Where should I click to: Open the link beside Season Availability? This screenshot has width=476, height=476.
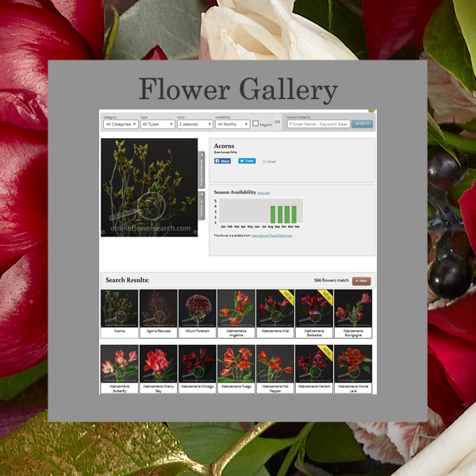point(263,193)
